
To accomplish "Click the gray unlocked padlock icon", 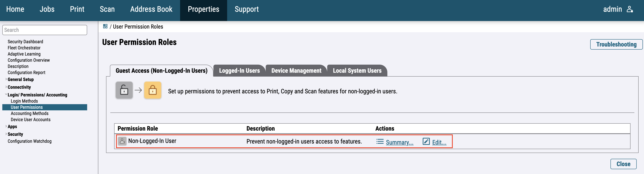I will tap(124, 90).
